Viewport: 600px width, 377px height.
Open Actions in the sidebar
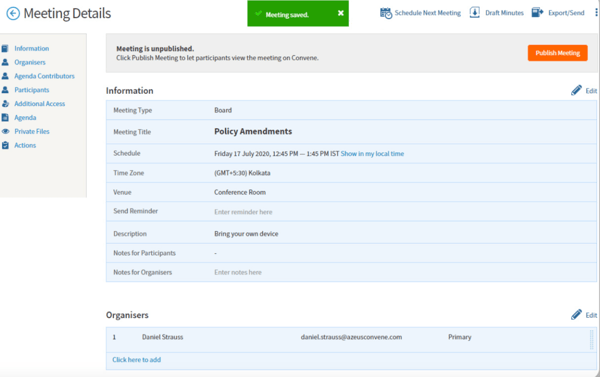tap(25, 145)
